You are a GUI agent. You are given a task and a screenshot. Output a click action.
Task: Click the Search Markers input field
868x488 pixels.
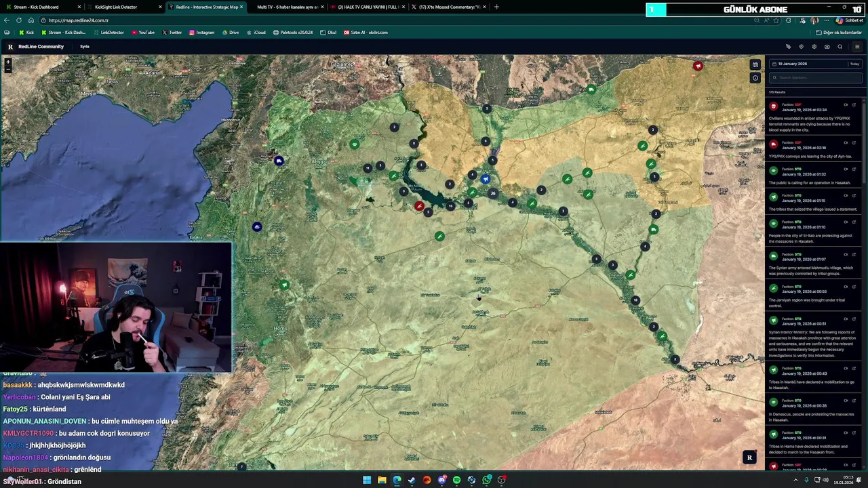[x=816, y=77]
